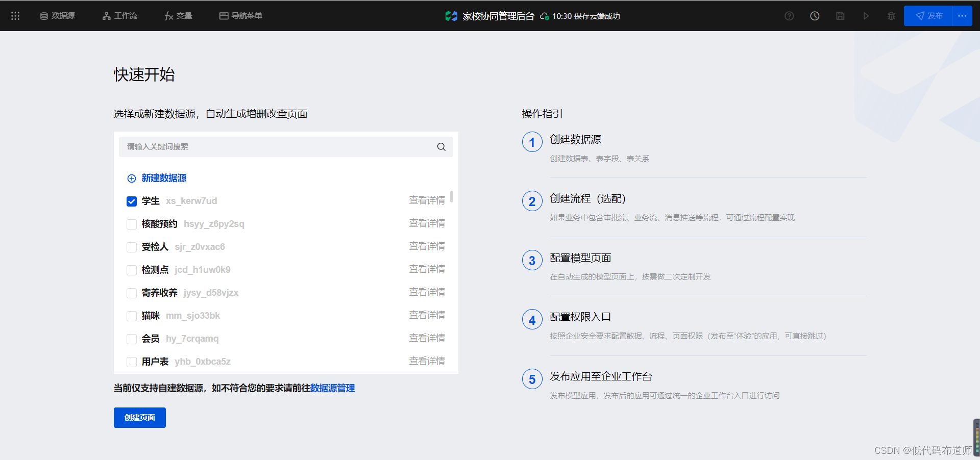View details for 寄养收养 data source
Viewport: 980px width, 460px height.
point(427,292)
